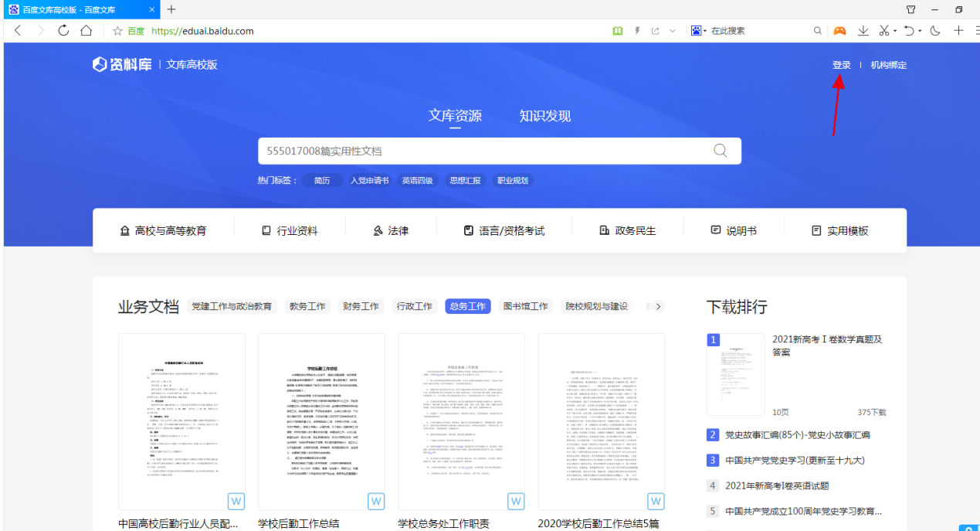Select the 图书馆工作 category tab
980x531 pixels.
click(525, 306)
